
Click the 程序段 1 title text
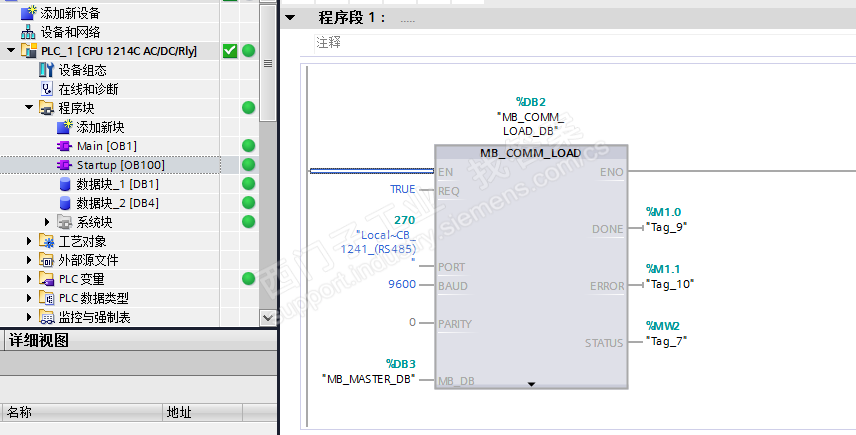352,18
